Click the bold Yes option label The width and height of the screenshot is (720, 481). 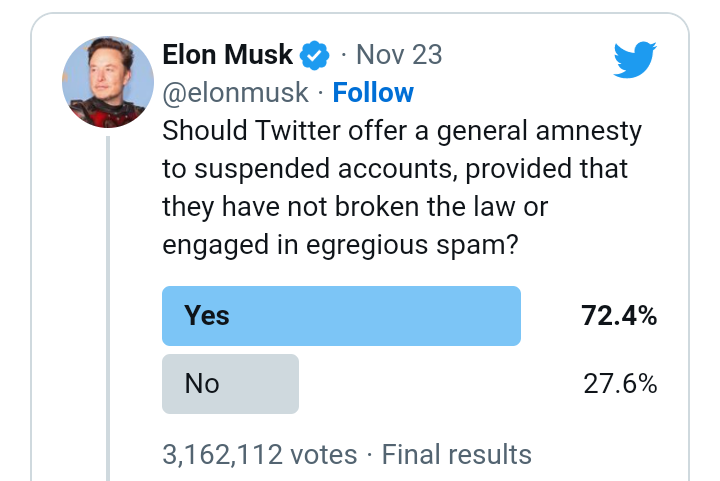207,316
